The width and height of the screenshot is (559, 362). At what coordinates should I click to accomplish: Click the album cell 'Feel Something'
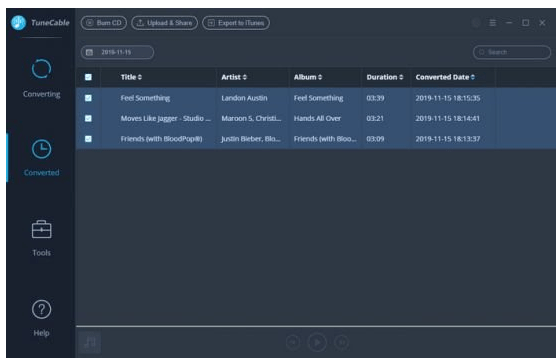click(318, 98)
